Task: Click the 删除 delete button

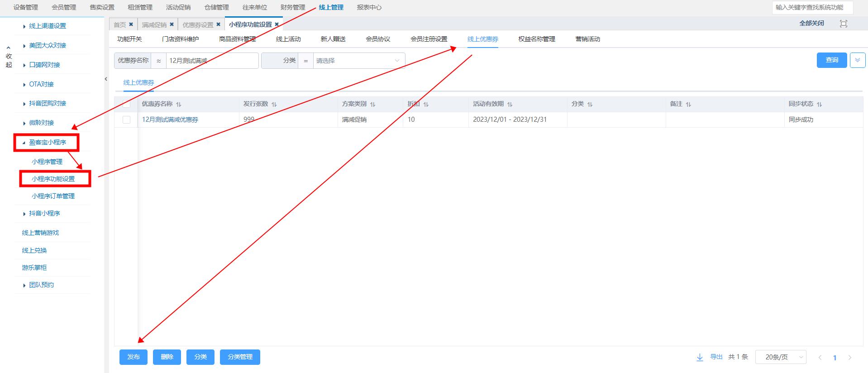Action: point(167,357)
